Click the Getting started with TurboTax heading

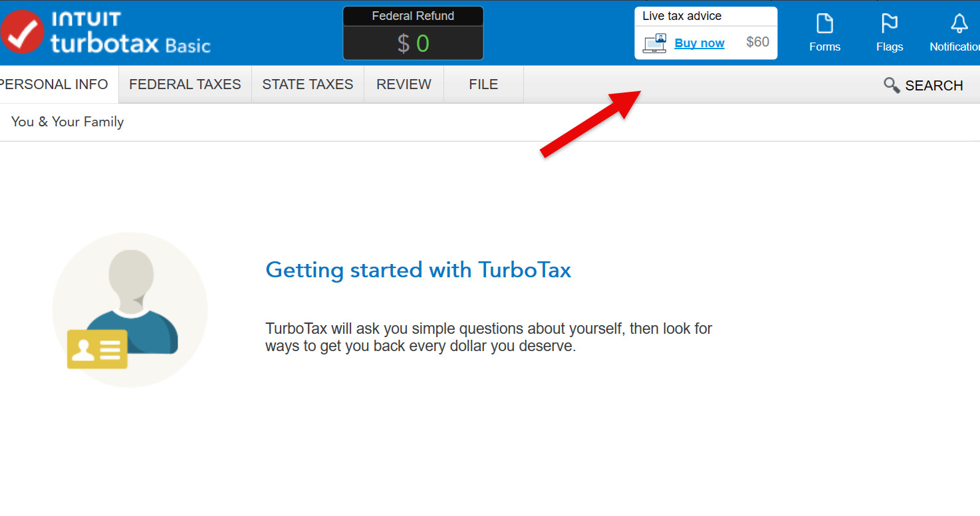click(418, 270)
